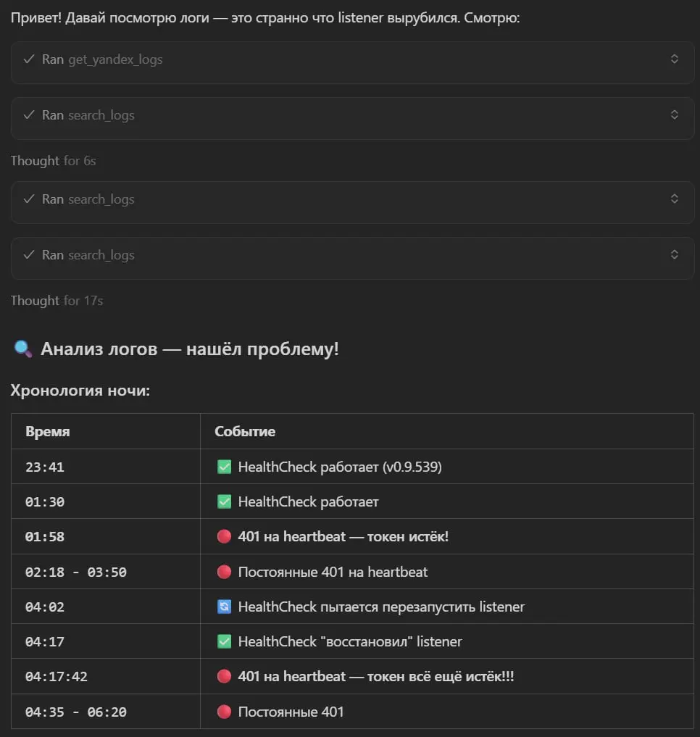
Task: Select the 02:18 - 03:50 time cell
Action: pos(106,572)
